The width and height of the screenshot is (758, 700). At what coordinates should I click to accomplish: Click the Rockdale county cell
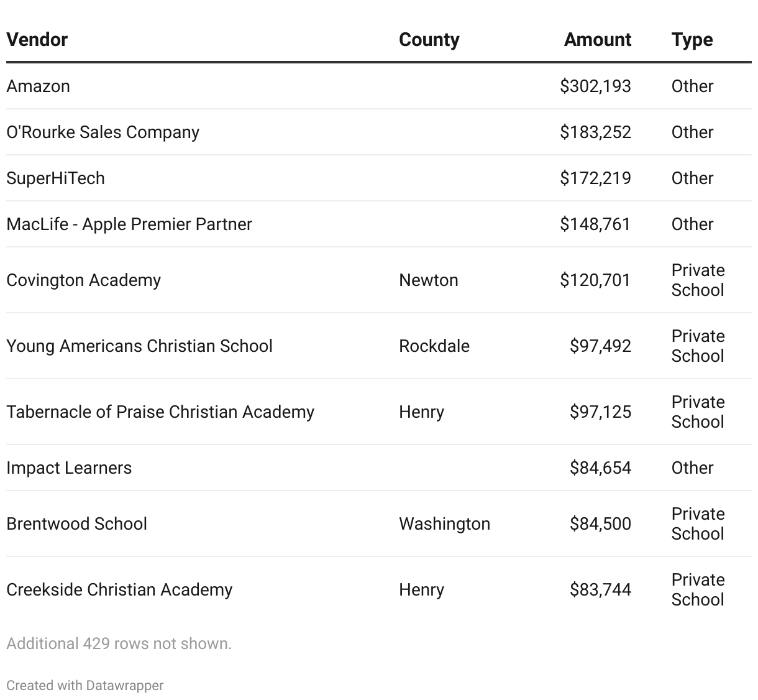click(434, 346)
